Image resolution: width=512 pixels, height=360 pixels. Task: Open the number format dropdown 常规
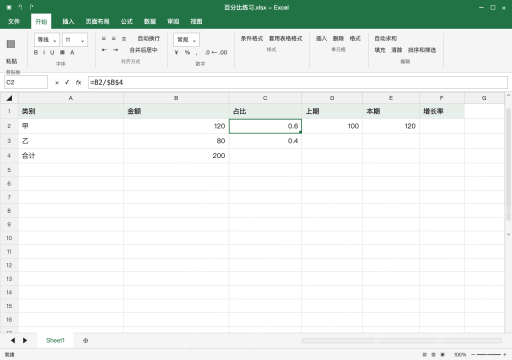(x=186, y=40)
